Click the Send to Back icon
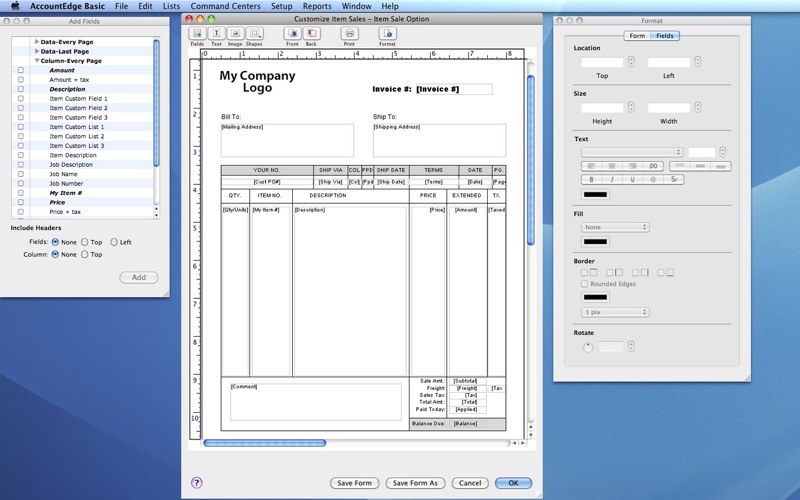800x500 pixels. 311,34
